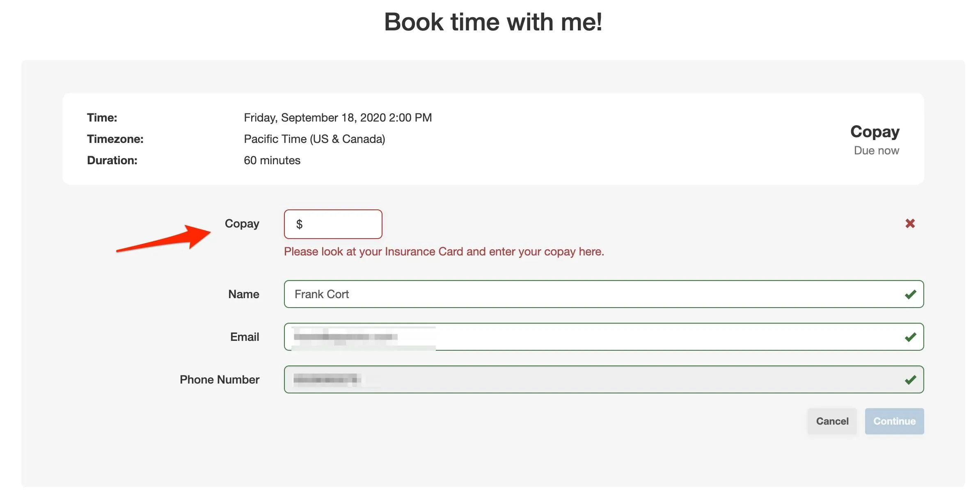Select the Timezone value Pacific Time
Screen dimensions: 980x501
click(x=314, y=139)
